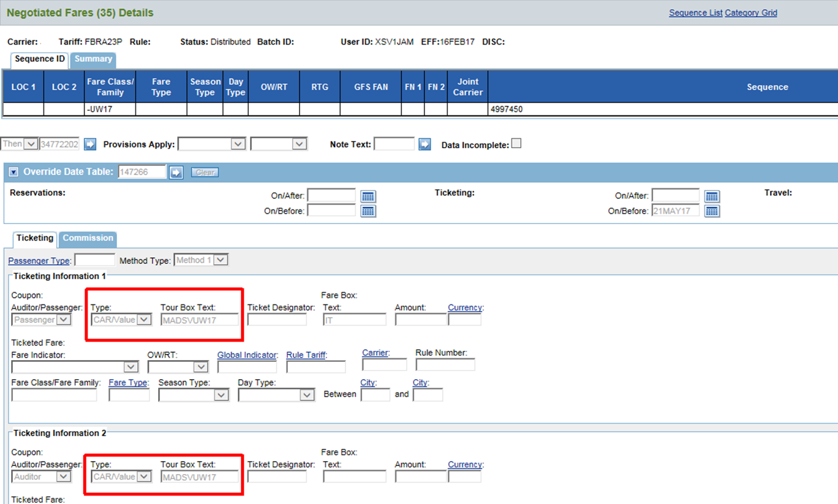Open the Season Type dropdown

coord(194,395)
